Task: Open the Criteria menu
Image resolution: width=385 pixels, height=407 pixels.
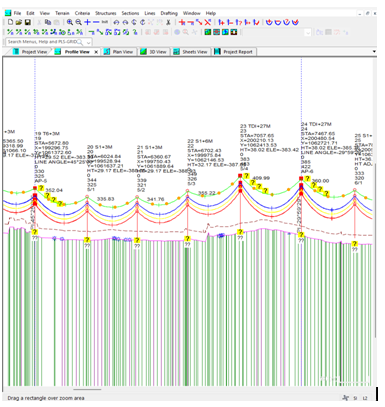Action: click(x=82, y=13)
